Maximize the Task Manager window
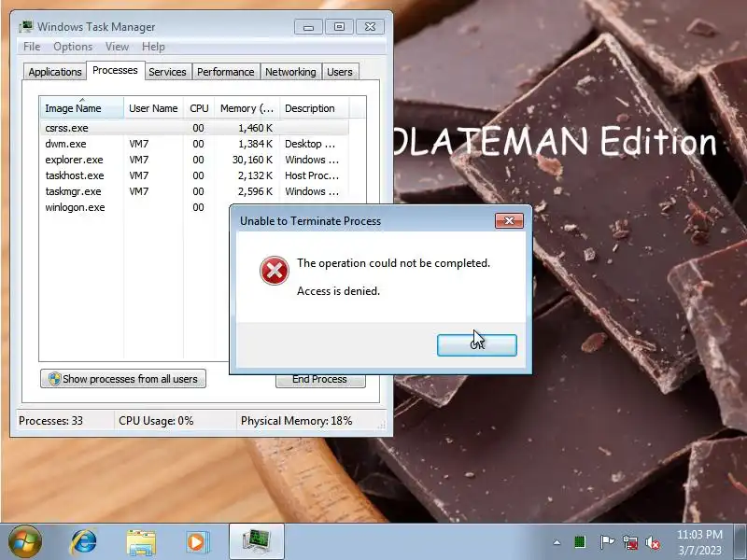Image resolution: width=747 pixels, height=560 pixels. 339,27
